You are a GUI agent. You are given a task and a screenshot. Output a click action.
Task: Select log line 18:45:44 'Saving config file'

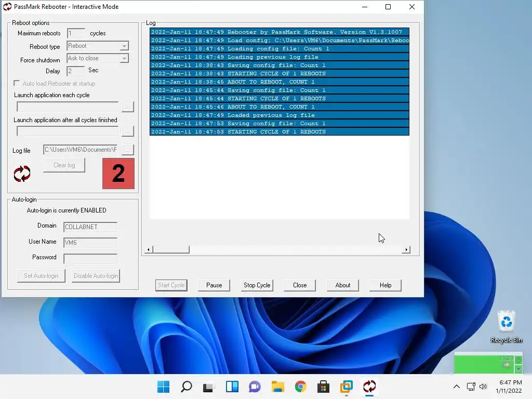click(279, 90)
